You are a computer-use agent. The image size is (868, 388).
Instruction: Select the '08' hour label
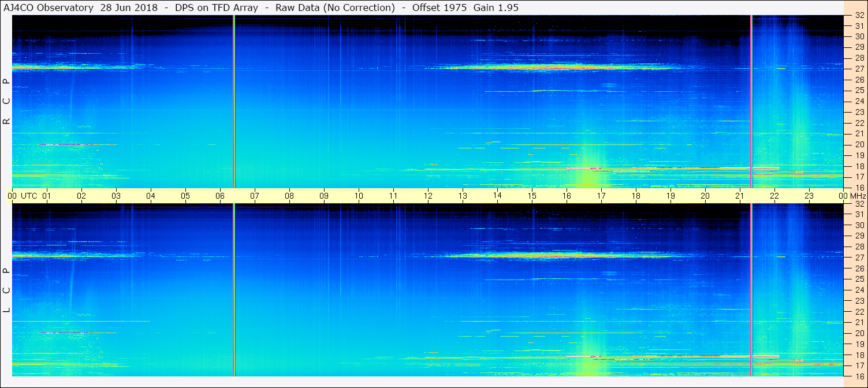(289, 196)
